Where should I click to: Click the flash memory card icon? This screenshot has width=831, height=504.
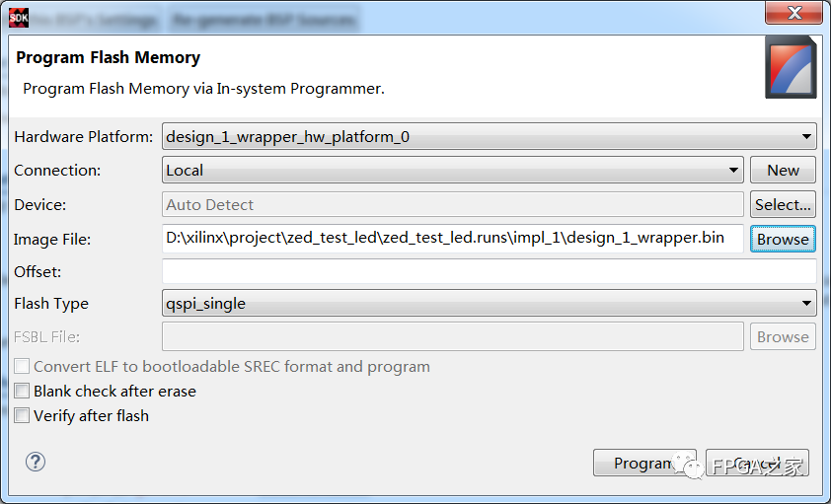[791, 67]
